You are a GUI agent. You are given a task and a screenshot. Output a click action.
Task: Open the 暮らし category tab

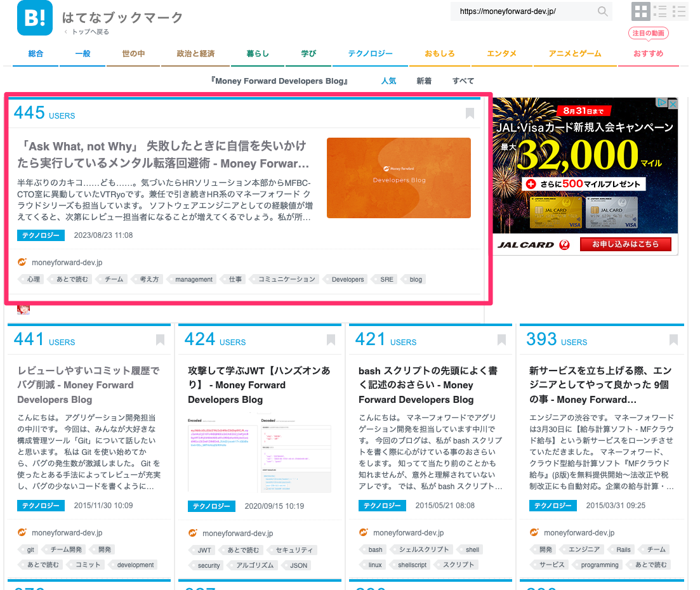(258, 53)
